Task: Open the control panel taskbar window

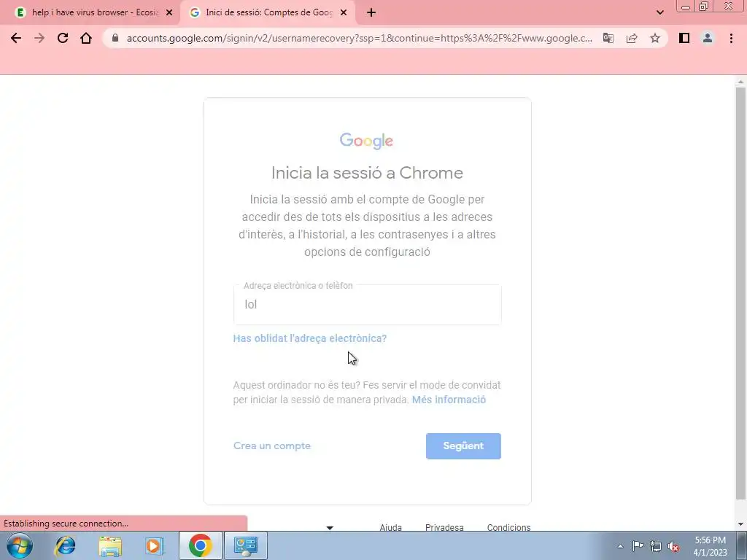Action: (245, 545)
